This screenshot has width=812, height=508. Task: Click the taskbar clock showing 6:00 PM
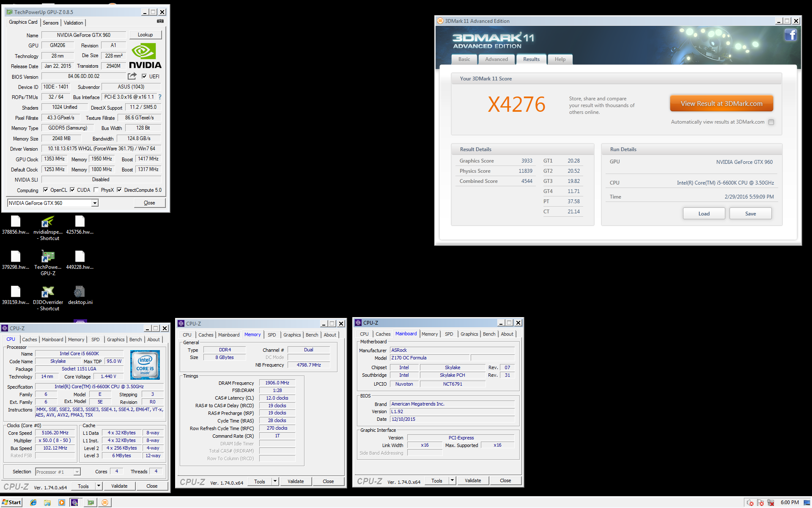790,502
